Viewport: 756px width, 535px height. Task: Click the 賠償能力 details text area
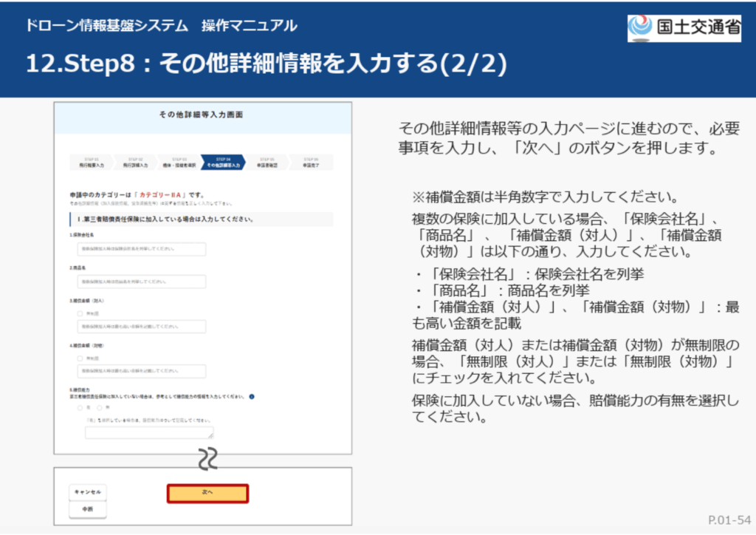coord(149,433)
